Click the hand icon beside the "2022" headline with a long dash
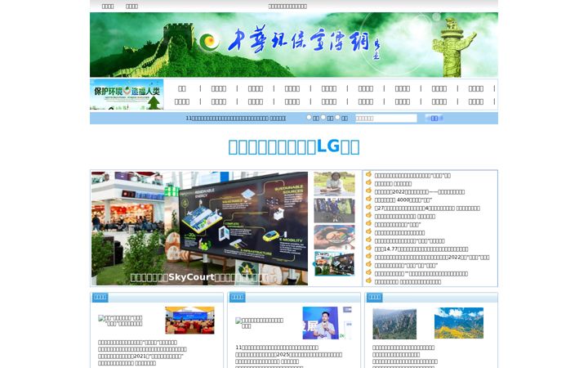 coord(368,191)
